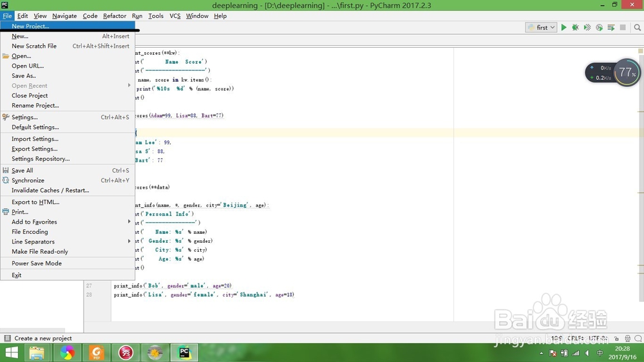The height and width of the screenshot is (362, 644).
Task: Click the network speed 77% widget
Action: click(613, 73)
